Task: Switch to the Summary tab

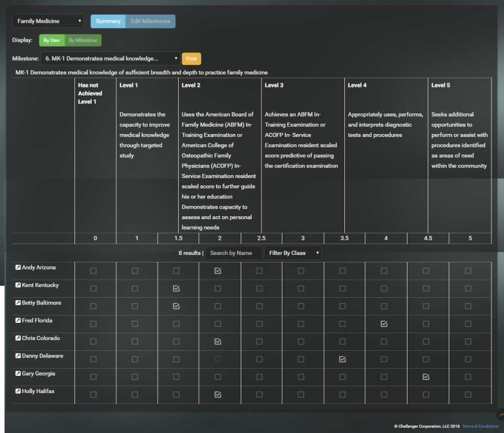Action: [108, 21]
